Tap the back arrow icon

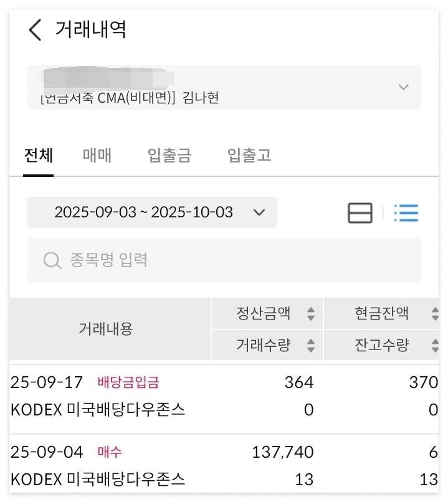(x=36, y=29)
